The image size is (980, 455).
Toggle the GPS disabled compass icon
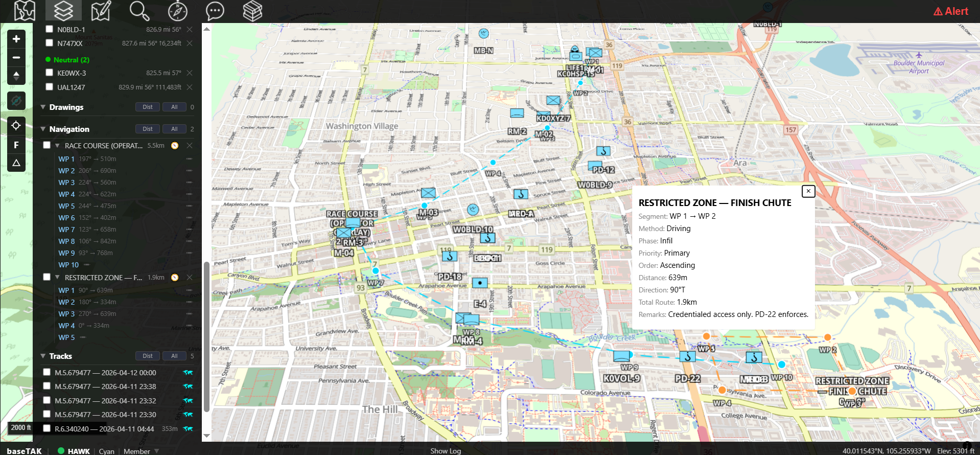16,101
